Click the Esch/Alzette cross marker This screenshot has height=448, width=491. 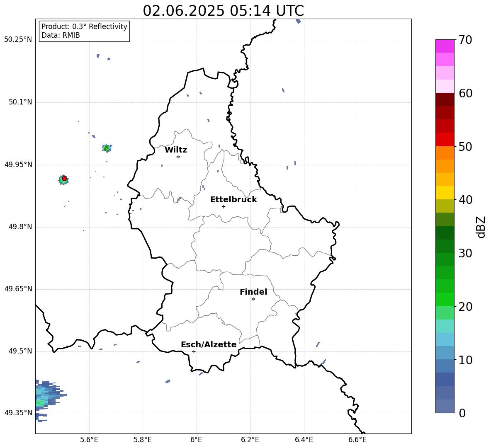(194, 351)
